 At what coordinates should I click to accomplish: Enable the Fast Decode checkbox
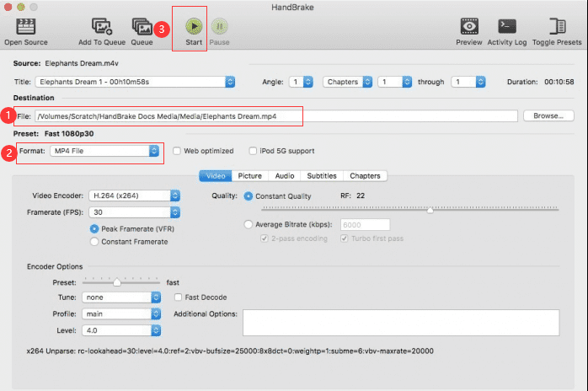(x=178, y=297)
